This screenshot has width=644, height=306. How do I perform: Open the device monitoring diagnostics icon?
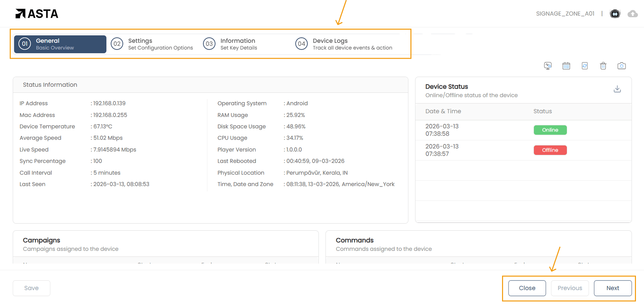[x=548, y=66]
